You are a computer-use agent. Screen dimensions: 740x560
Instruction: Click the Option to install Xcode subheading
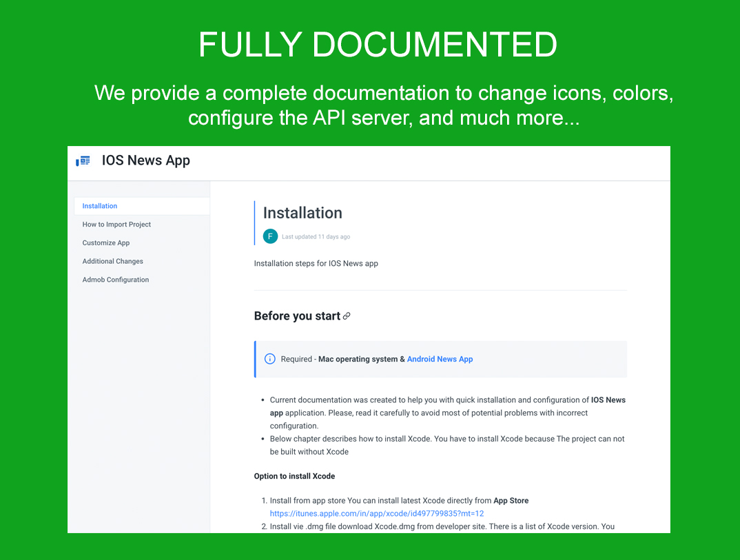tap(294, 476)
